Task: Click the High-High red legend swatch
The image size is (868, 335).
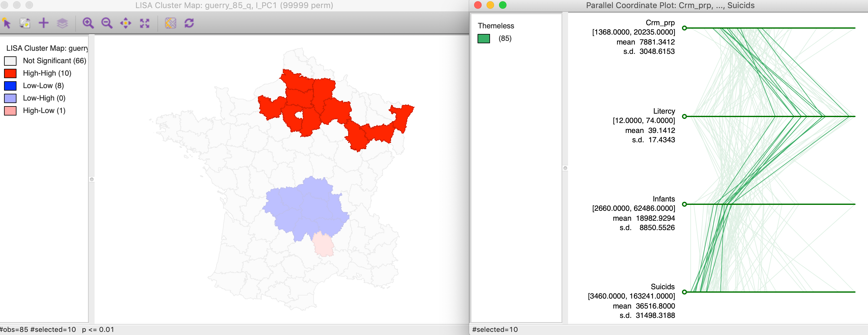Action: coord(11,73)
